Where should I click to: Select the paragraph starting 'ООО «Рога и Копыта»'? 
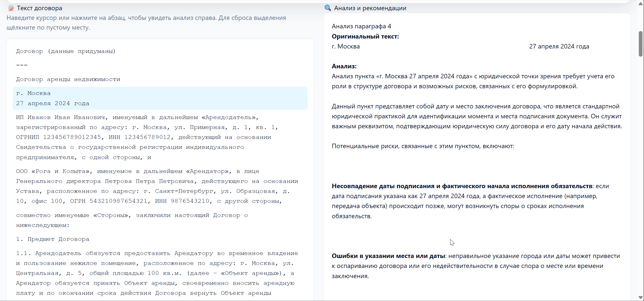click(x=160, y=186)
